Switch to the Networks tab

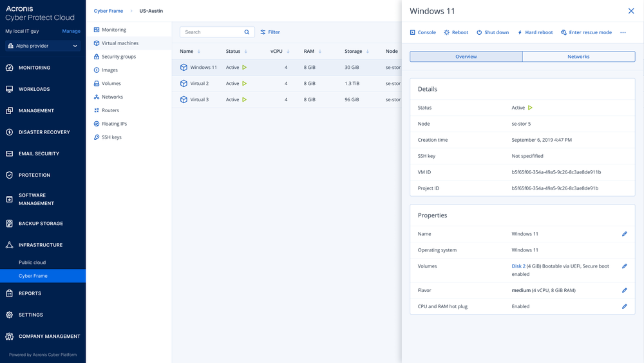click(578, 57)
